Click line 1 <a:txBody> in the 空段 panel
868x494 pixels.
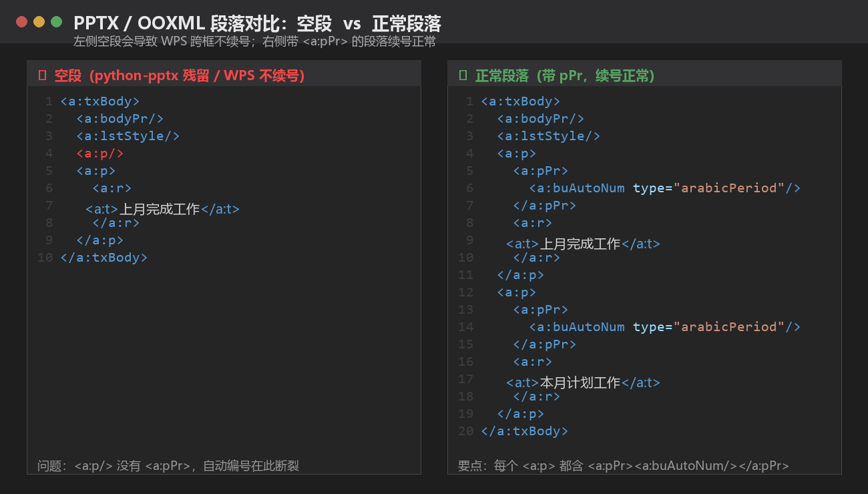[x=100, y=101]
